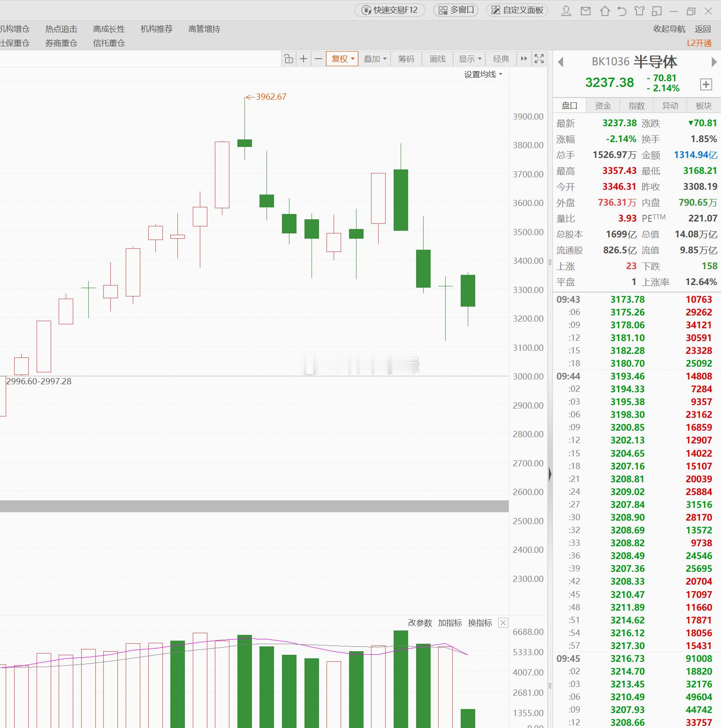
Task: Click the 筹码 chip distribution button
Action: coord(406,59)
